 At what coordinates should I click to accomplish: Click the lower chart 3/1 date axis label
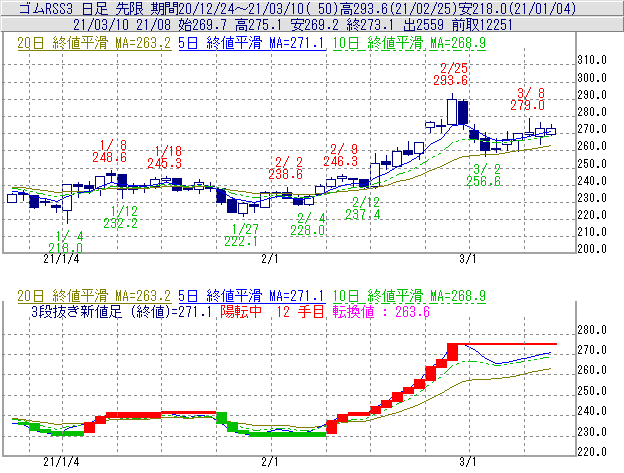point(468,462)
